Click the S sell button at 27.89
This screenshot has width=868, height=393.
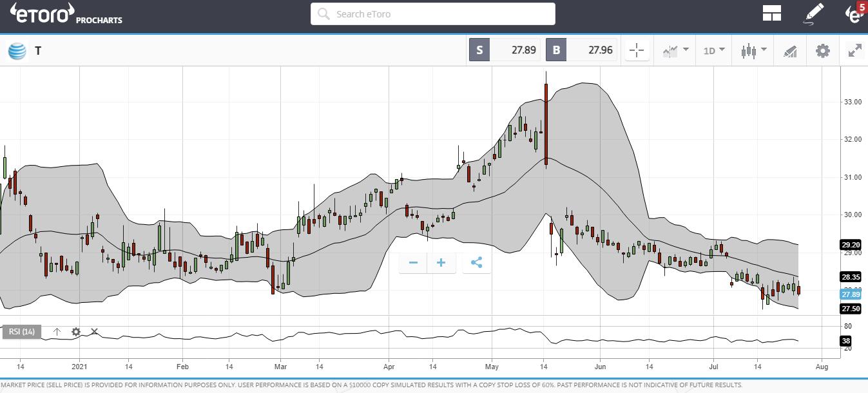(x=479, y=50)
